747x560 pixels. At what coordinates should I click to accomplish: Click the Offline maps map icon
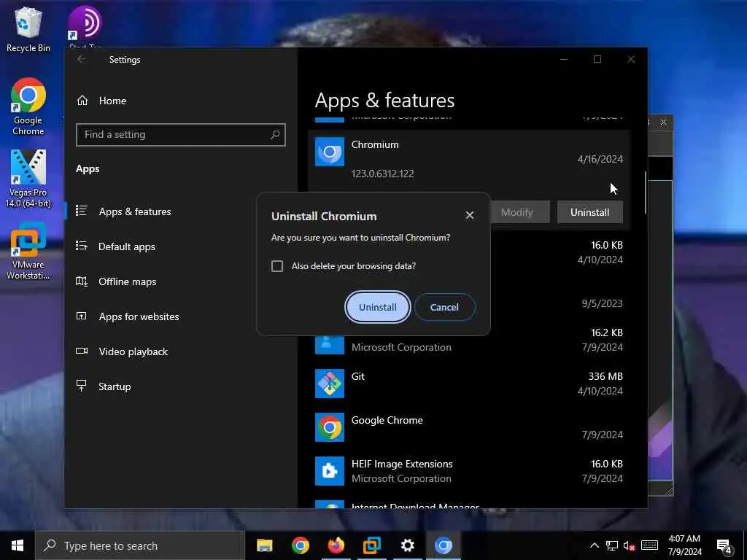click(82, 281)
